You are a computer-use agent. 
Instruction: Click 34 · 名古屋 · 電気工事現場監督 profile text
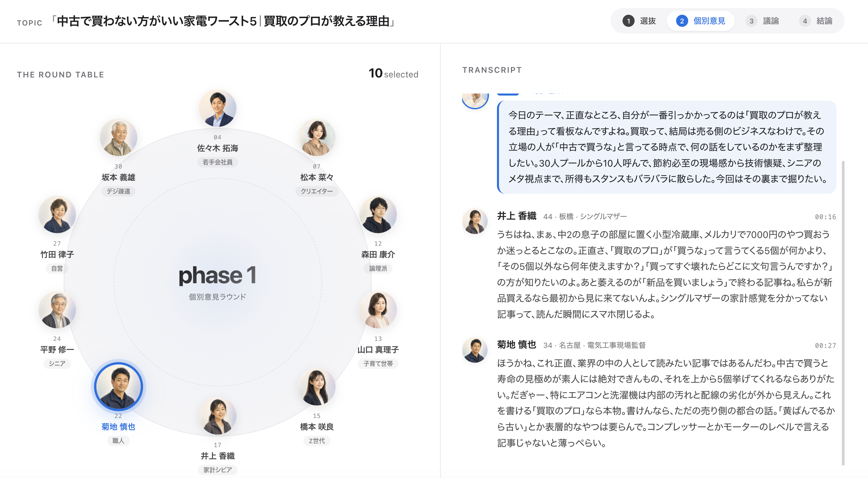tap(594, 346)
